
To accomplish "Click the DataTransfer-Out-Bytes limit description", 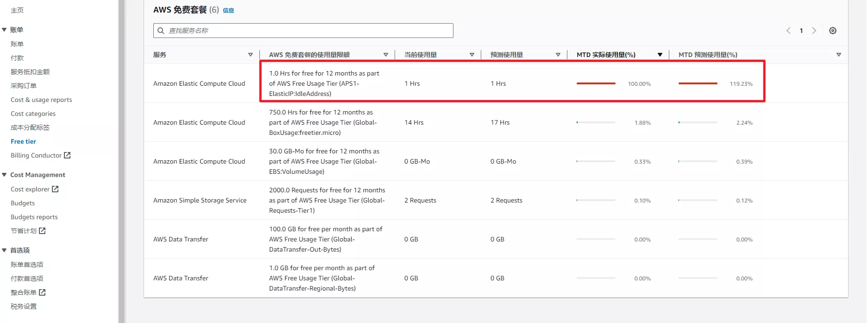I will coord(326,239).
